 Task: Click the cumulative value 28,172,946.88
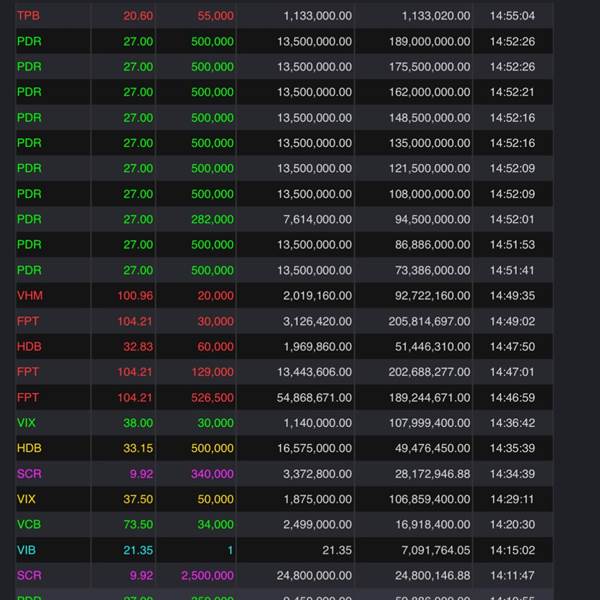[x=432, y=474]
